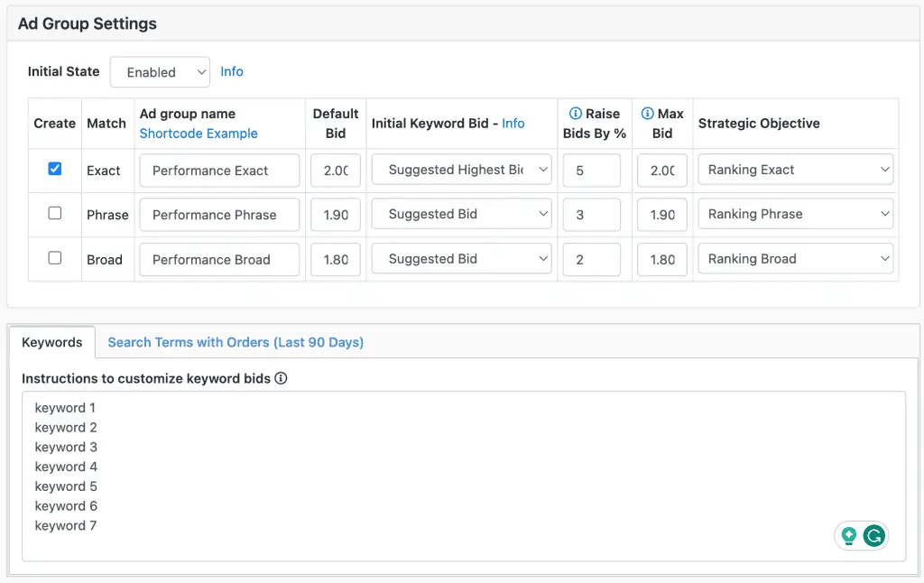Click the Info link beside Initial State

tap(231, 71)
